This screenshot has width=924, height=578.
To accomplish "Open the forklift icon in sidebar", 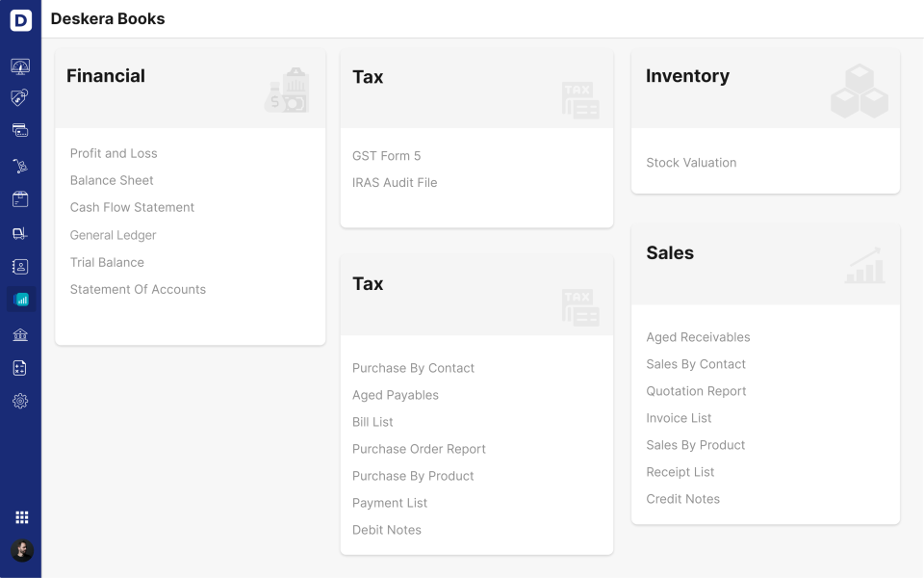I will tap(20, 233).
